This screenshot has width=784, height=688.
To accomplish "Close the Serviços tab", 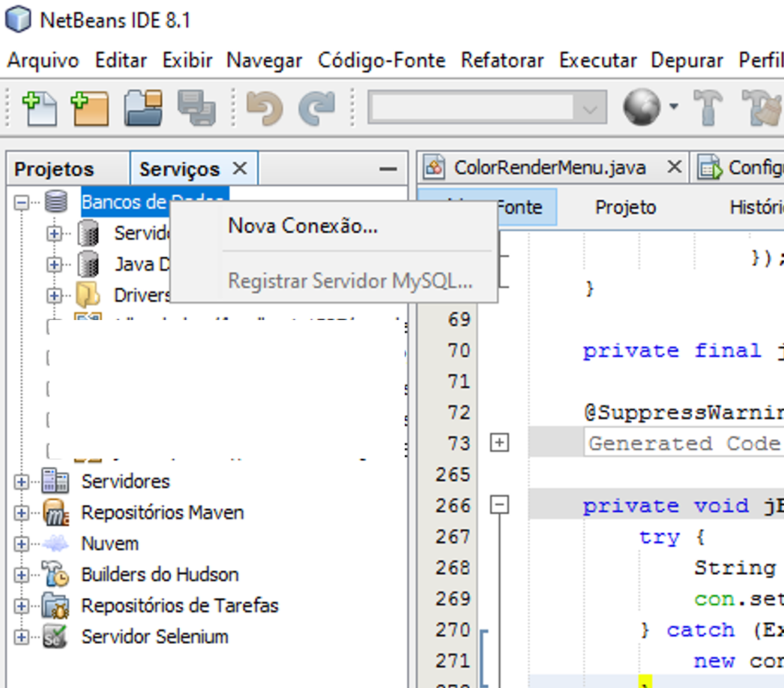I will (x=240, y=168).
